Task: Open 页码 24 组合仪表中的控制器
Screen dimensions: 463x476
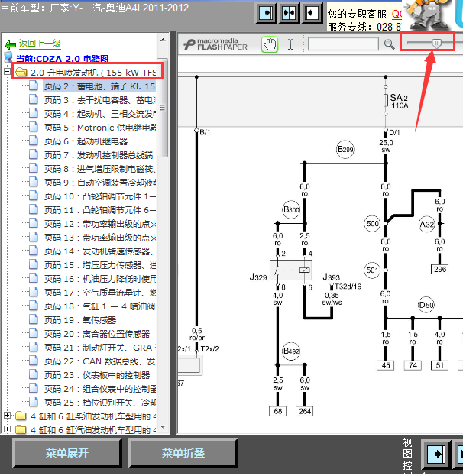Action: (100, 389)
